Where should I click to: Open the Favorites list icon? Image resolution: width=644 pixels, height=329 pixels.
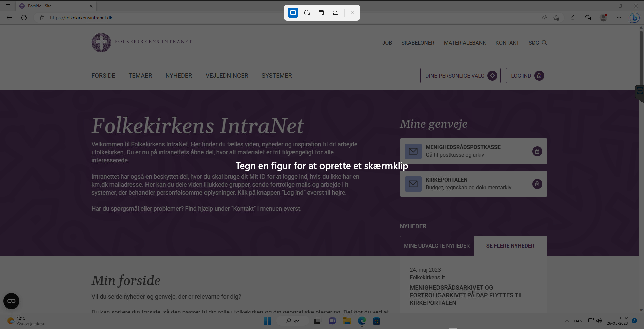pos(573,18)
